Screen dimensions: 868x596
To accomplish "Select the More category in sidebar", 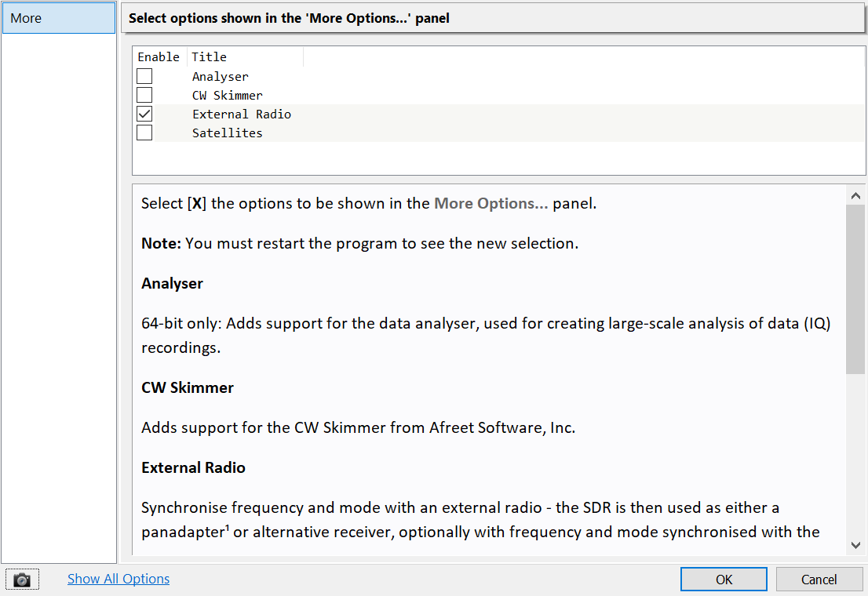I will (59, 18).
